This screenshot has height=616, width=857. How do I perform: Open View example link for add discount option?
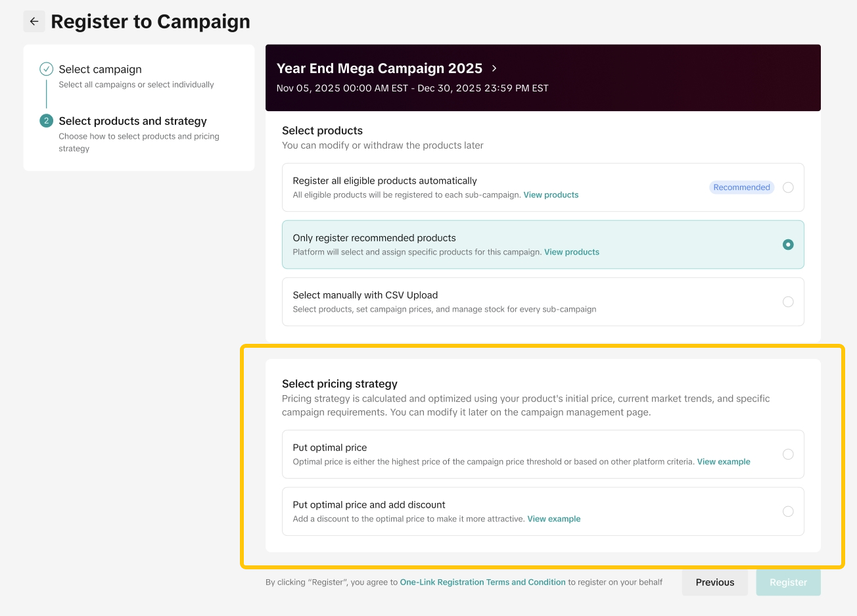click(x=553, y=519)
